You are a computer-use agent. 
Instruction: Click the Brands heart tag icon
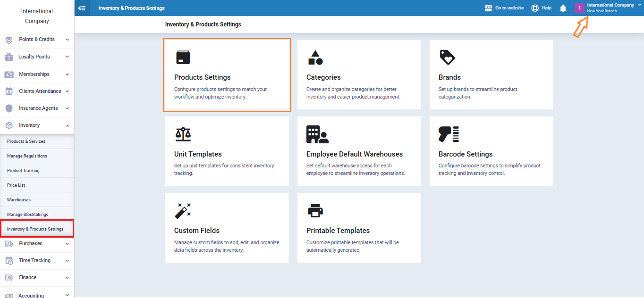[447, 58]
